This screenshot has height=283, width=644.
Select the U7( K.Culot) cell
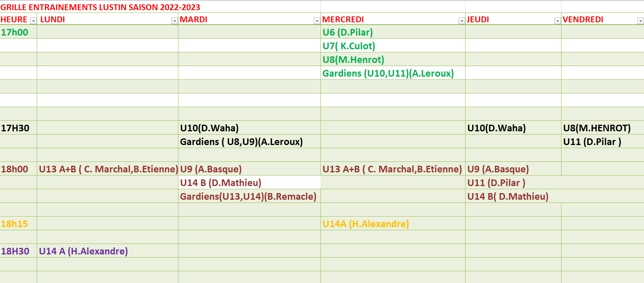[x=393, y=46]
